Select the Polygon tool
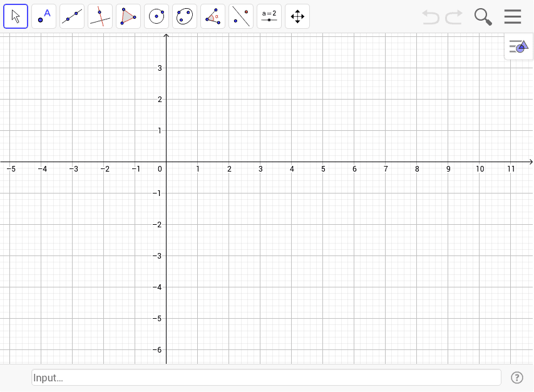The height and width of the screenshot is (392, 534). click(128, 16)
